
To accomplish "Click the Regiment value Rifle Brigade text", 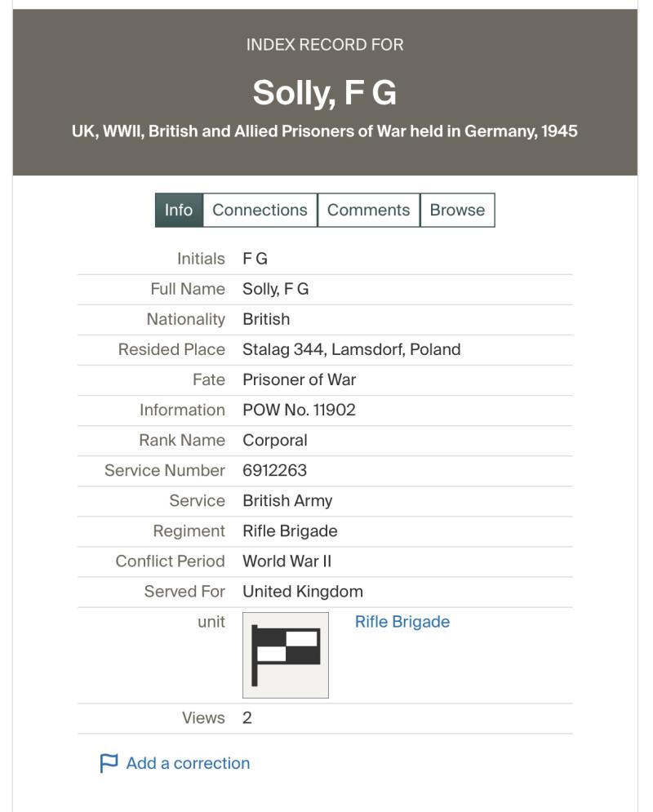I will (x=290, y=530).
